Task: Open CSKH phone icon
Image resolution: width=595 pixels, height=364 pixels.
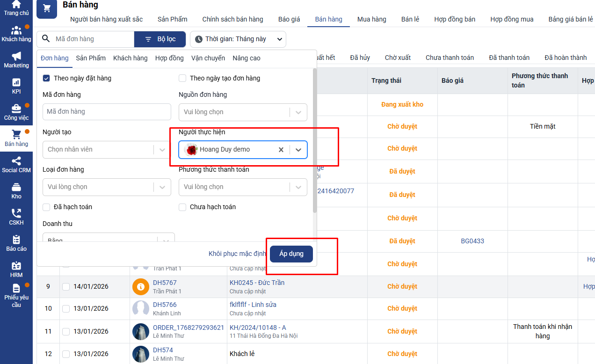Action: pyautogui.click(x=16, y=217)
